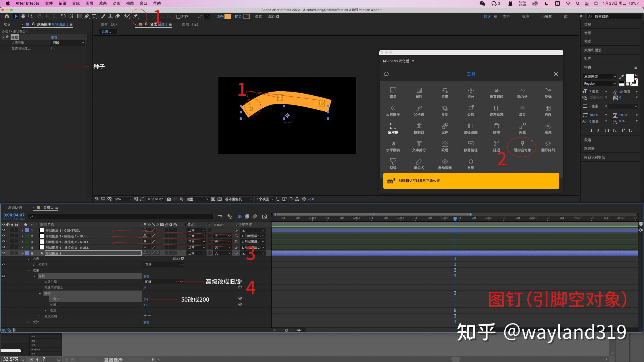Open the 效果和预设 panel
This screenshot has width=644, height=362.
[x=593, y=50]
